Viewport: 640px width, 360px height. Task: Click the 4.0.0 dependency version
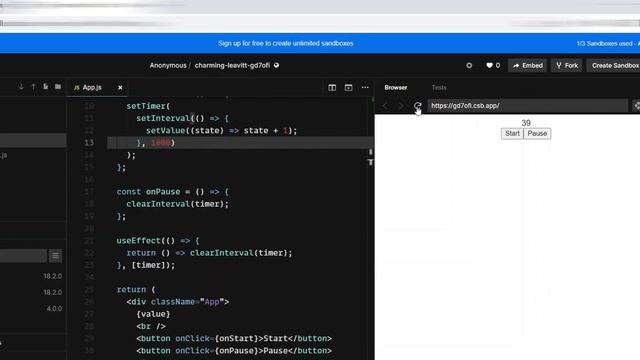[54, 309]
